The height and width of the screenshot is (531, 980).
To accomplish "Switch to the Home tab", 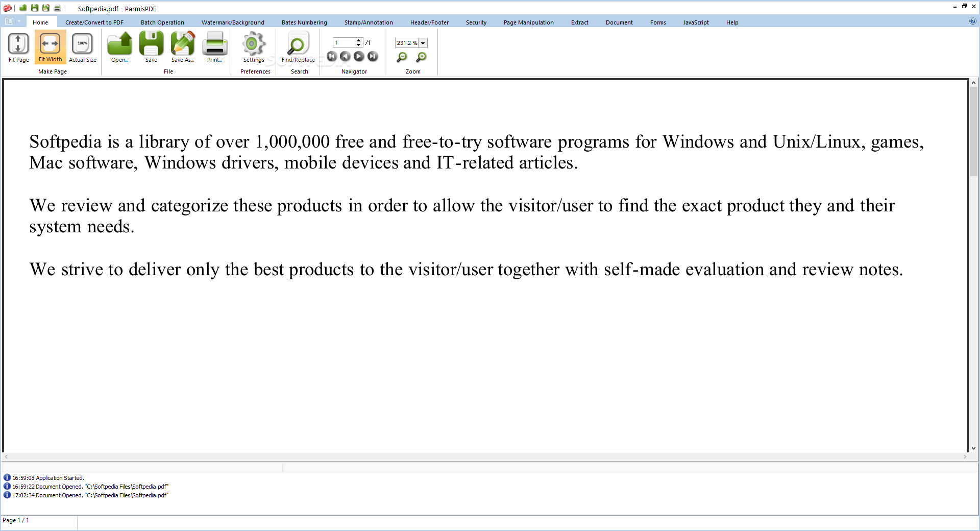I will [x=40, y=22].
